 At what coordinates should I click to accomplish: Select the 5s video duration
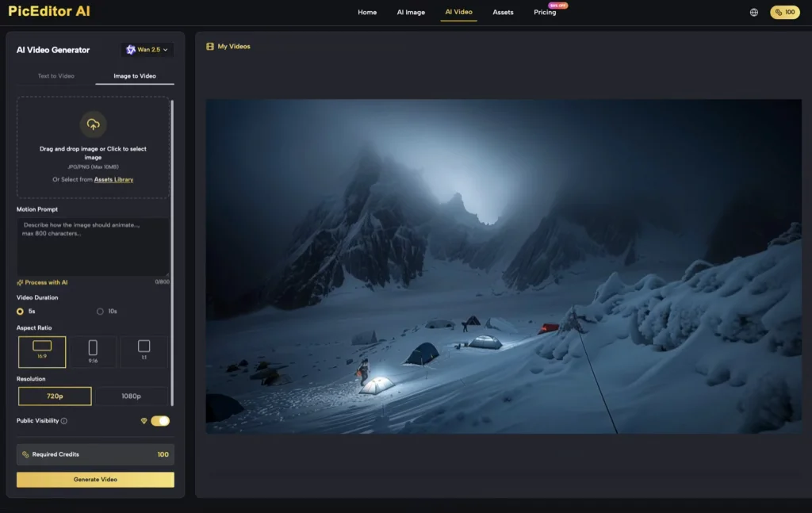(x=21, y=312)
